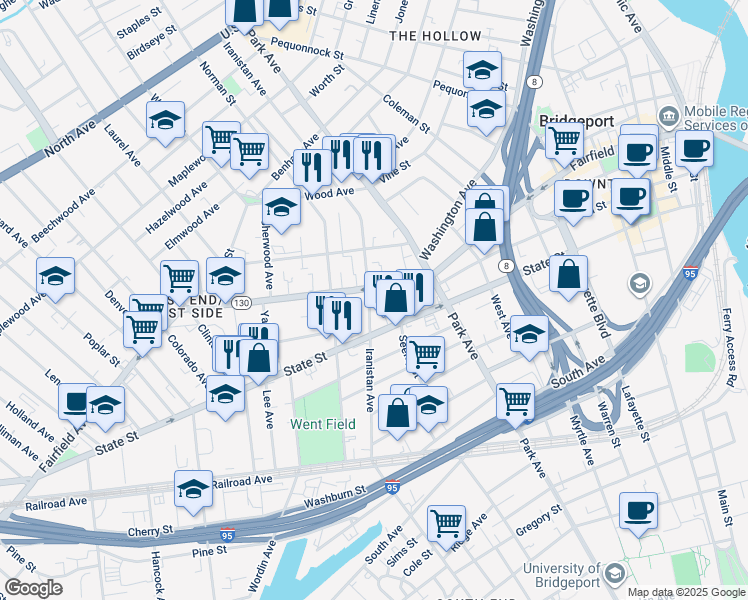The width and height of the screenshot is (748, 600).
Task: Click the University of Bridgeport map pin
Action: pos(615,574)
